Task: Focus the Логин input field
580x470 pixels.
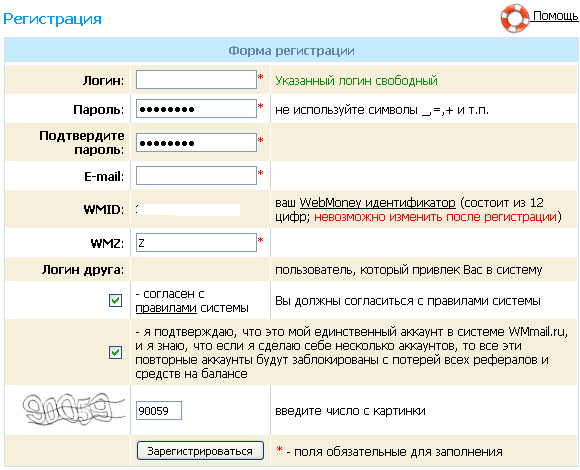Action: click(196, 80)
